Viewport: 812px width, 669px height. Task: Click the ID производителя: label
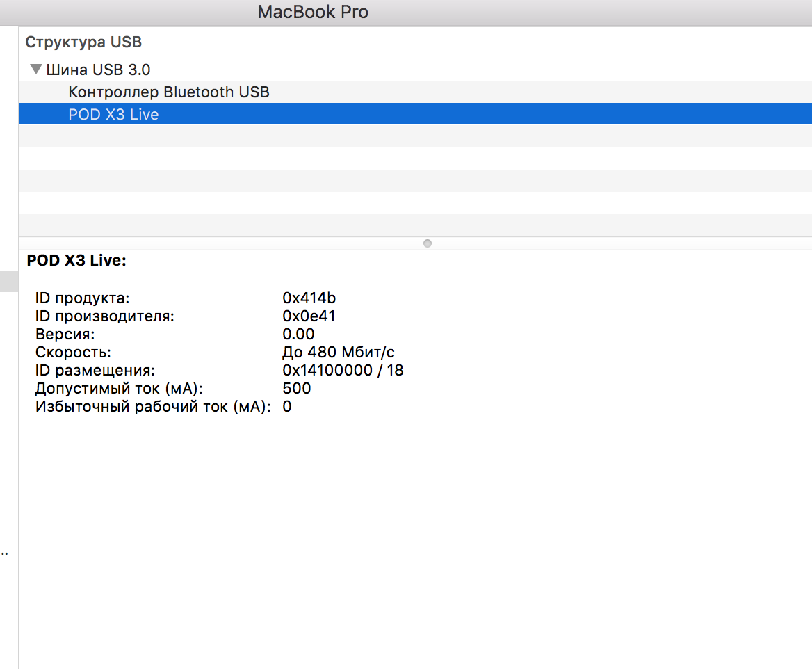pos(104,316)
